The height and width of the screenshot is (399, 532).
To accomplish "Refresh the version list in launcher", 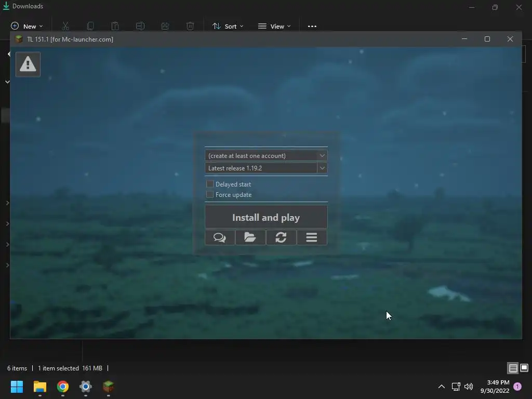I will click(281, 237).
